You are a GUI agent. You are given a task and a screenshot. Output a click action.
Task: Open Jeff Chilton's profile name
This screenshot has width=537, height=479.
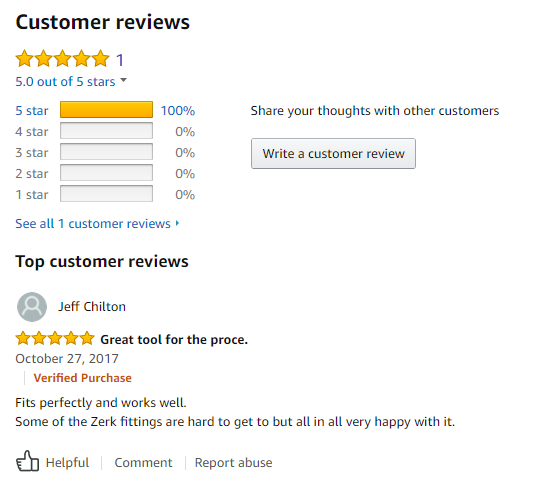pyautogui.click(x=92, y=306)
